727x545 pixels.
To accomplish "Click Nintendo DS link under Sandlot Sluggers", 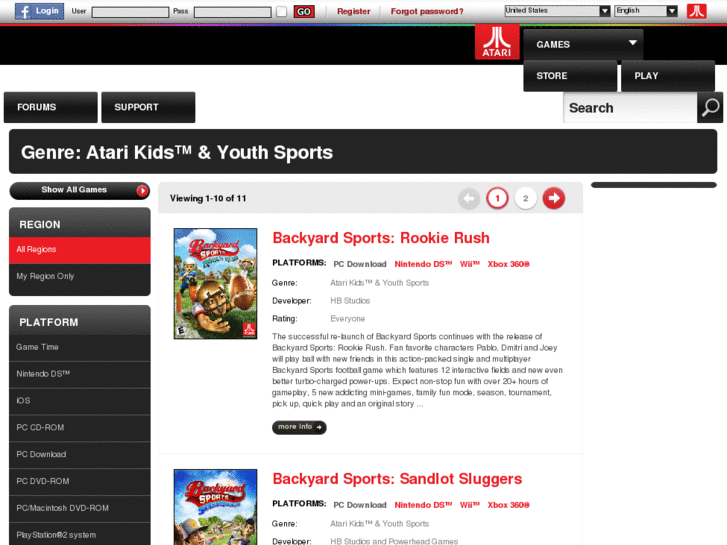I will pos(423,505).
